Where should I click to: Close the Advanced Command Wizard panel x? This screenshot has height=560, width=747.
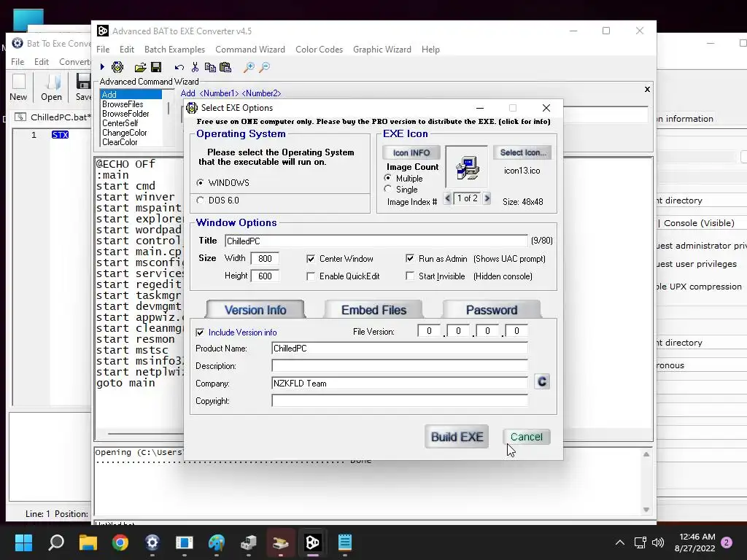(647, 89)
